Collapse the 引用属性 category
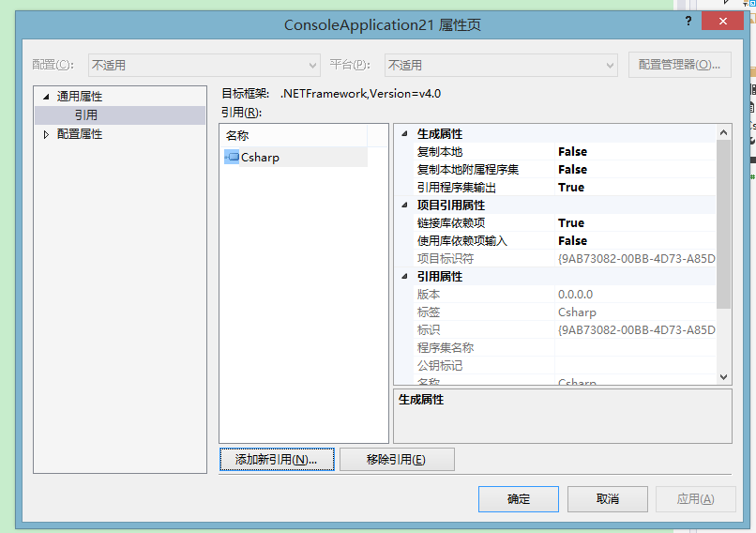 (x=404, y=277)
